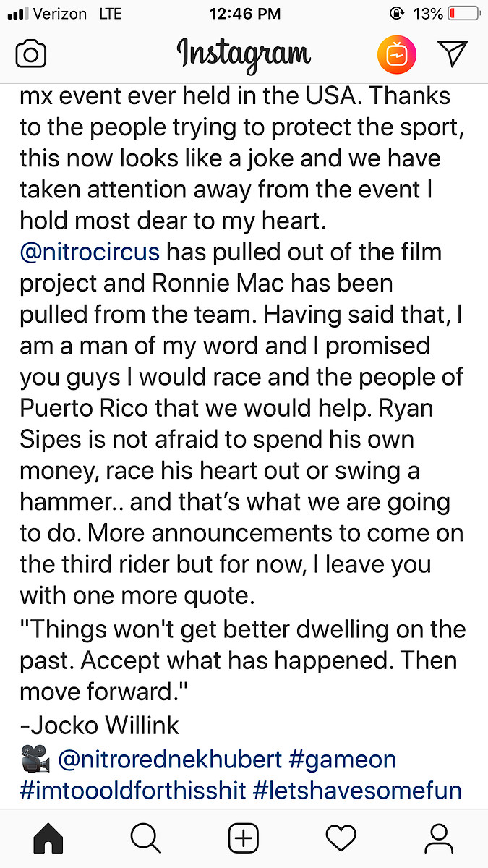Open the camera icon in the Instagram header
488x868 pixels.
[x=32, y=56]
